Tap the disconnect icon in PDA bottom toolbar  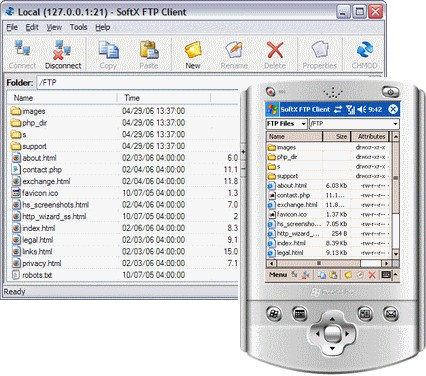click(x=305, y=275)
